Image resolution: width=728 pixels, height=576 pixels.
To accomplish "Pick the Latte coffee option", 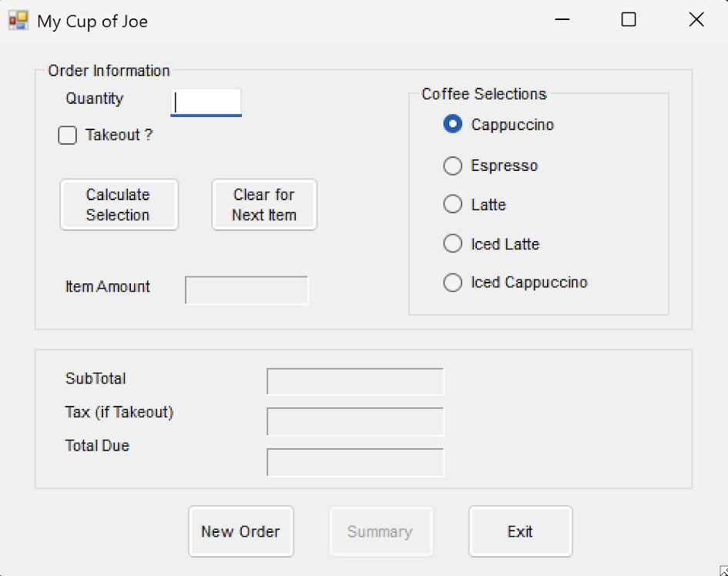I will [453, 205].
